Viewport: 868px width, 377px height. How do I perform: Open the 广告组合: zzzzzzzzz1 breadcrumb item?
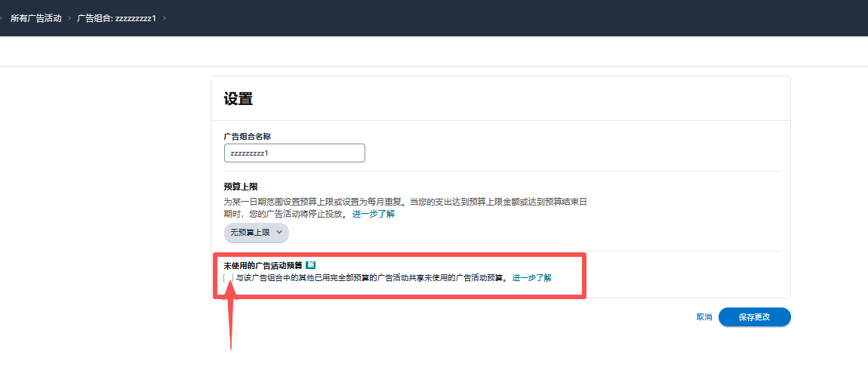pyautogui.click(x=116, y=17)
